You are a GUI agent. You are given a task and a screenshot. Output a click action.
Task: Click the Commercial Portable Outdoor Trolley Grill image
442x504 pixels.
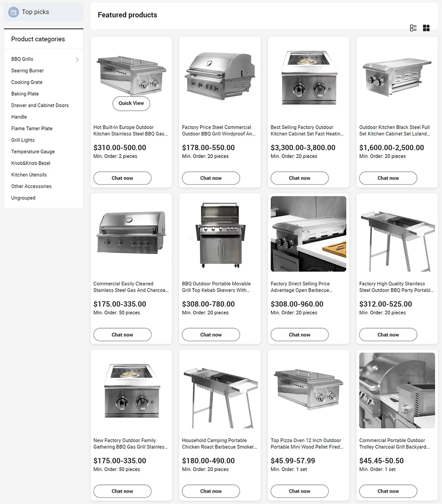[397, 390]
